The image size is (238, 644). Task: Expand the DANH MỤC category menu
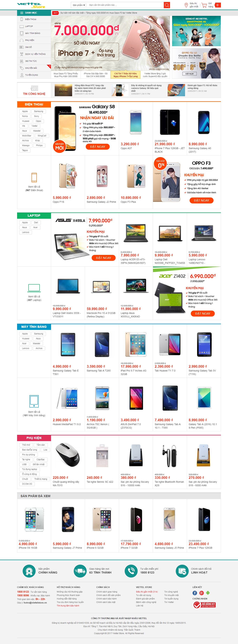pyautogui.click(x=34, y=13)
